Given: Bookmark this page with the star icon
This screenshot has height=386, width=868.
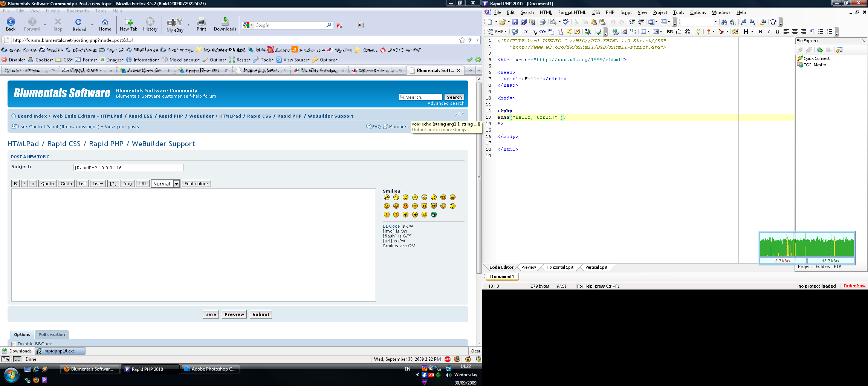Looking at the screenshot, I should pos(462,40).
